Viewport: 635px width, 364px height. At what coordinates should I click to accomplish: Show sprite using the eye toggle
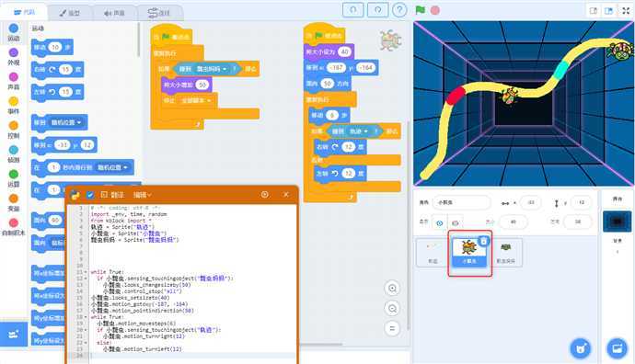[x=439, y=222]
